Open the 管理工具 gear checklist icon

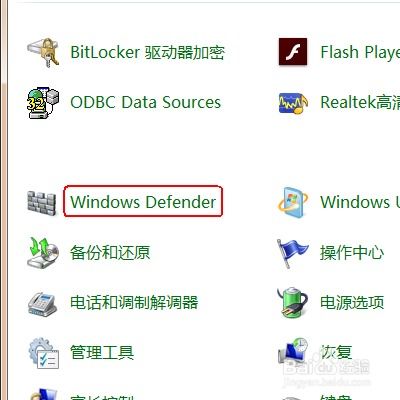click(x=43, y=353)
